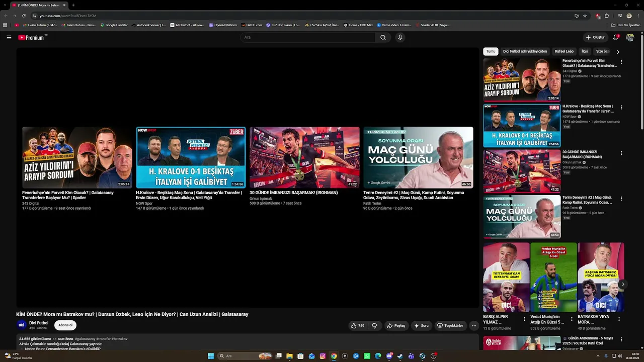Open options for H.Kralove sidebar video

pos(621,108)
